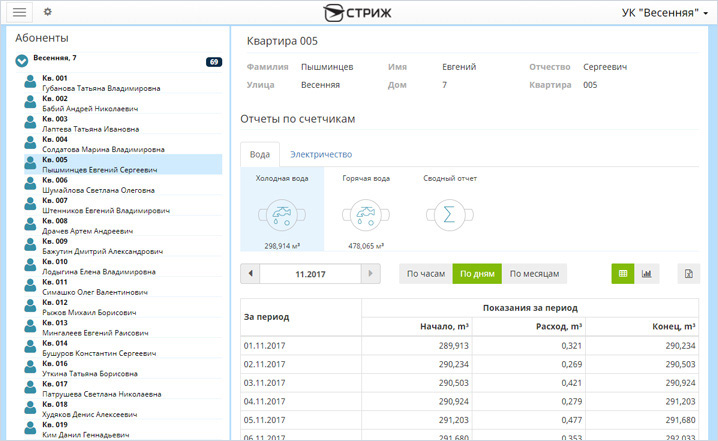Click the 69 subscribers count badge
Screen dimensions: 718x441
pos(214,62)
